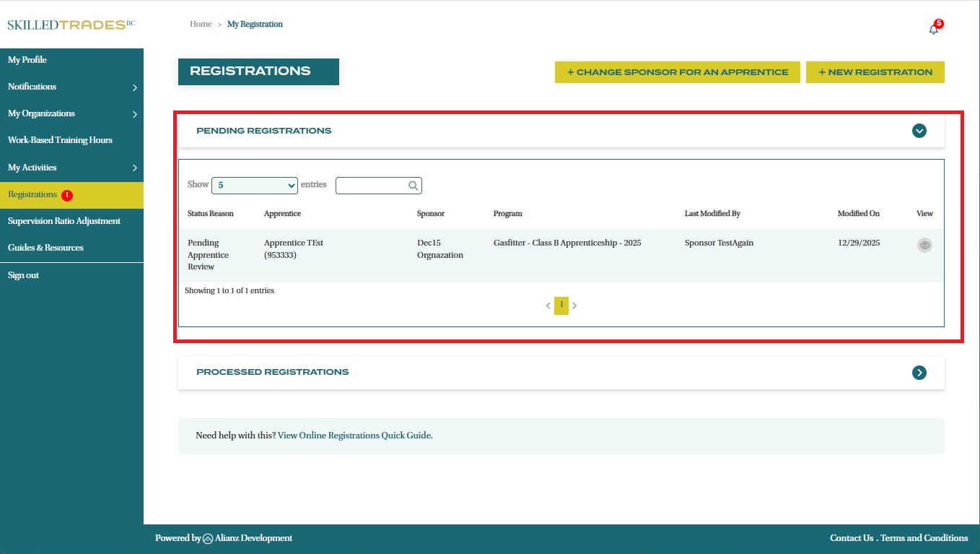980x554 pixels.
Task: Expand the Notifications sidebar menu
Action: tap(134, 87)
